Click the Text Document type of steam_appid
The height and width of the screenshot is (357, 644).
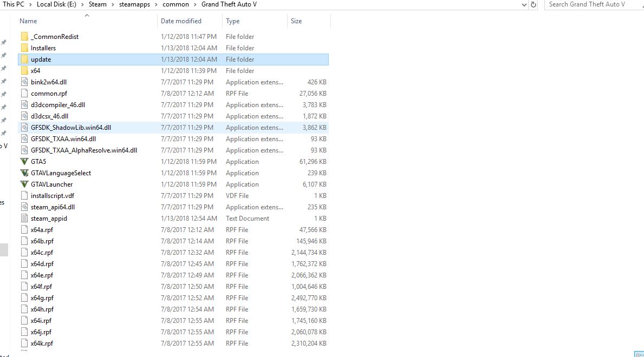pyautogui.click(x=248, y=219)
